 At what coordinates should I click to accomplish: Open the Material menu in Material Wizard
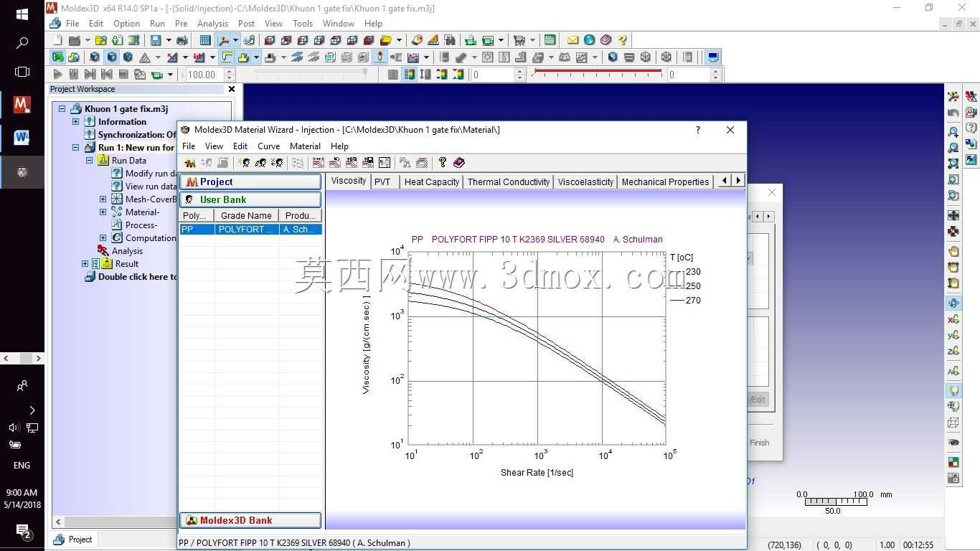[305, 146]
